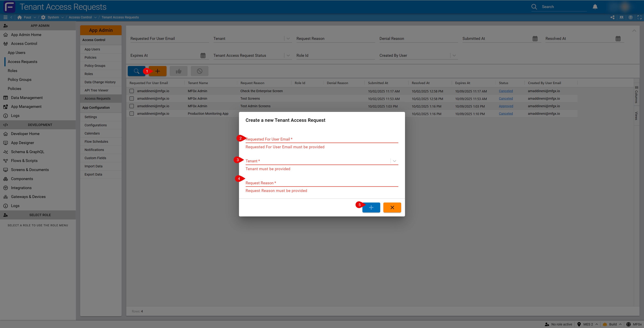Open the vertical Columns side panel
Screen dimensions: 644x328
[636, 95]
